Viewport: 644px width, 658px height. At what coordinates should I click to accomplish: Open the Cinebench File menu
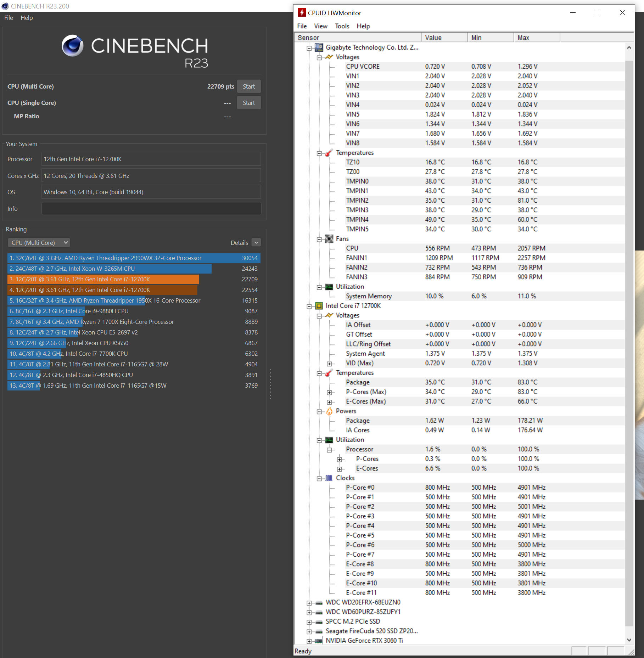tap(9, 18)
